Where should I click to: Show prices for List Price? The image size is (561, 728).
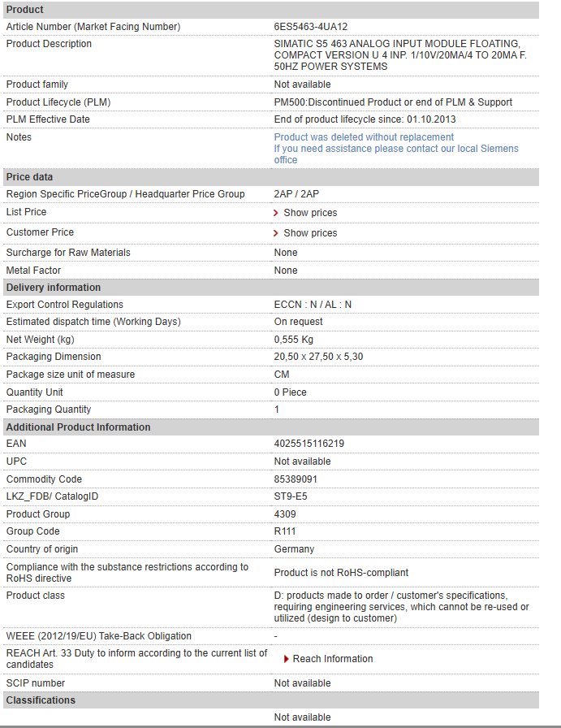point(310,213)
